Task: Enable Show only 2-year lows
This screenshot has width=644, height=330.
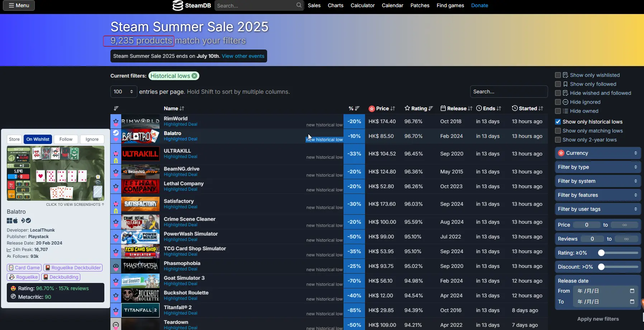Action: coord(558,140)
